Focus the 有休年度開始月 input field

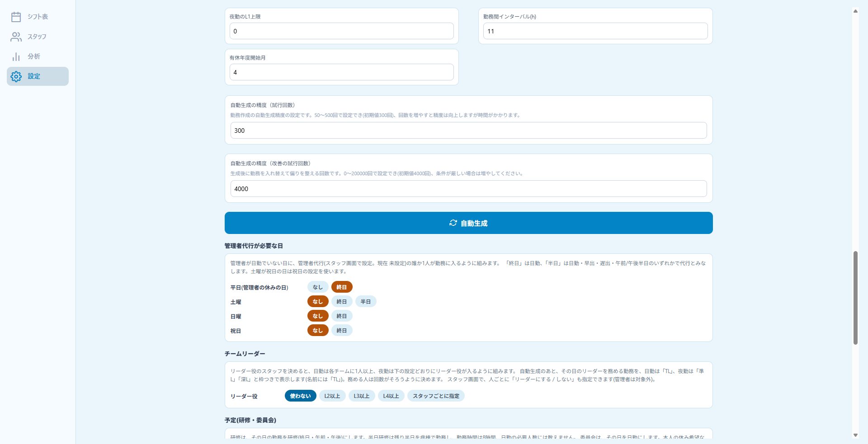[x=342, y=72]
